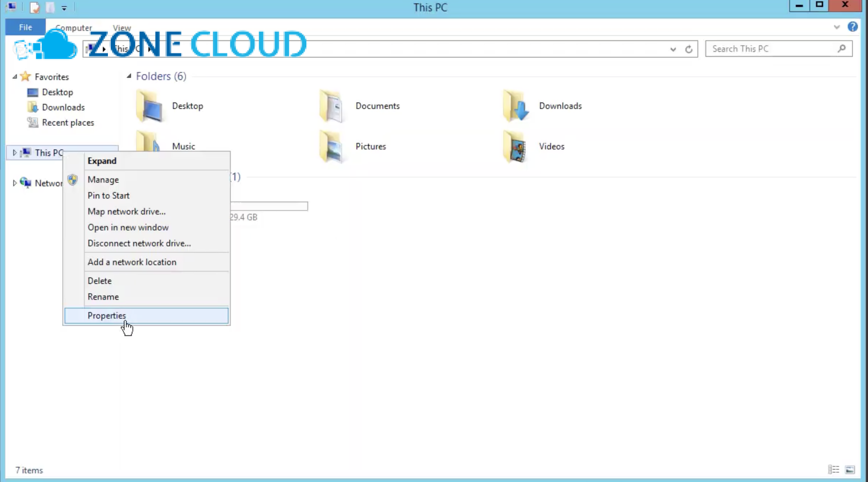Click the Help question mark icon
Viewport: 868px width, 482px height.
(x=853, y=27)
